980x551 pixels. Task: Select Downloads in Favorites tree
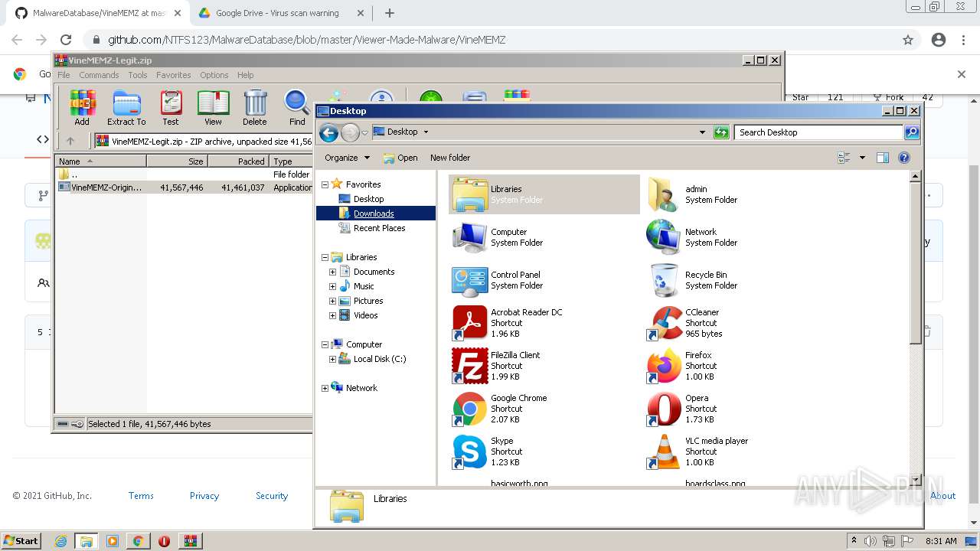point(374,214)
